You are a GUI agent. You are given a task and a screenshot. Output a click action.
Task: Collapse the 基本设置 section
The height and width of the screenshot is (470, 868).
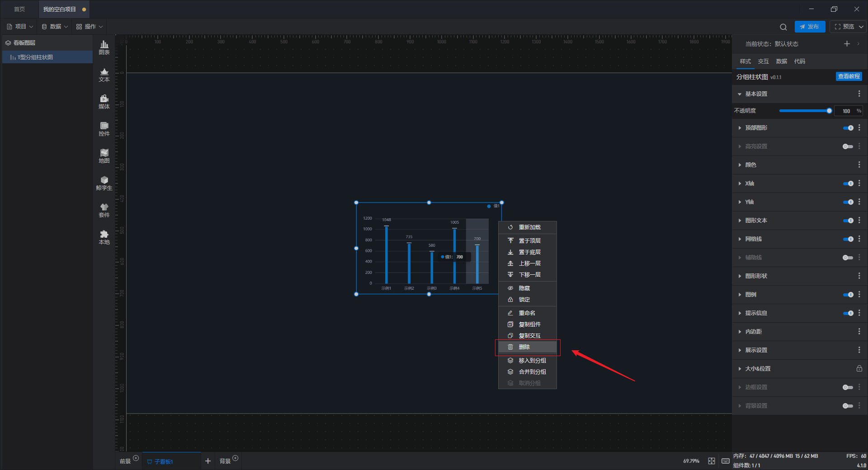(x=740, y=94)
